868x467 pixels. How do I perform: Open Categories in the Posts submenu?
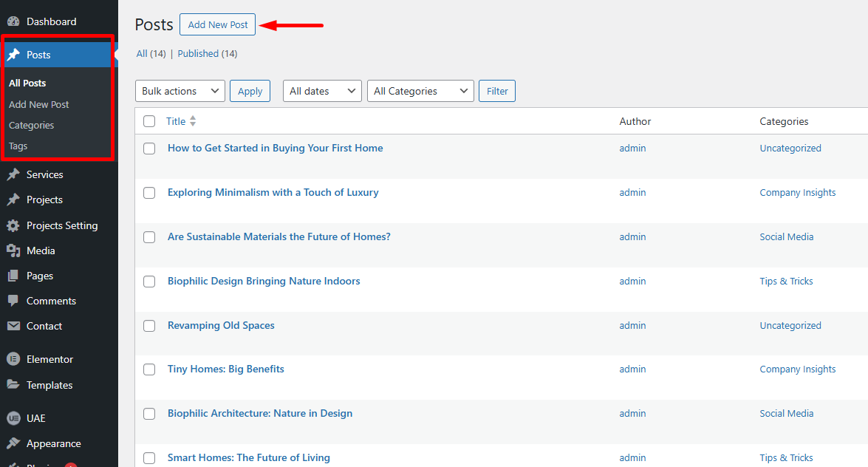click(x=32, y=126)
